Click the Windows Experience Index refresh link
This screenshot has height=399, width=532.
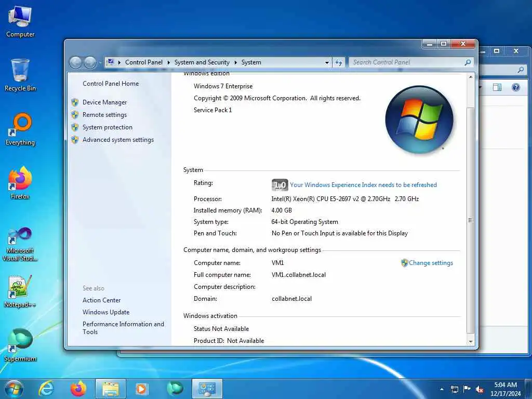363,185
